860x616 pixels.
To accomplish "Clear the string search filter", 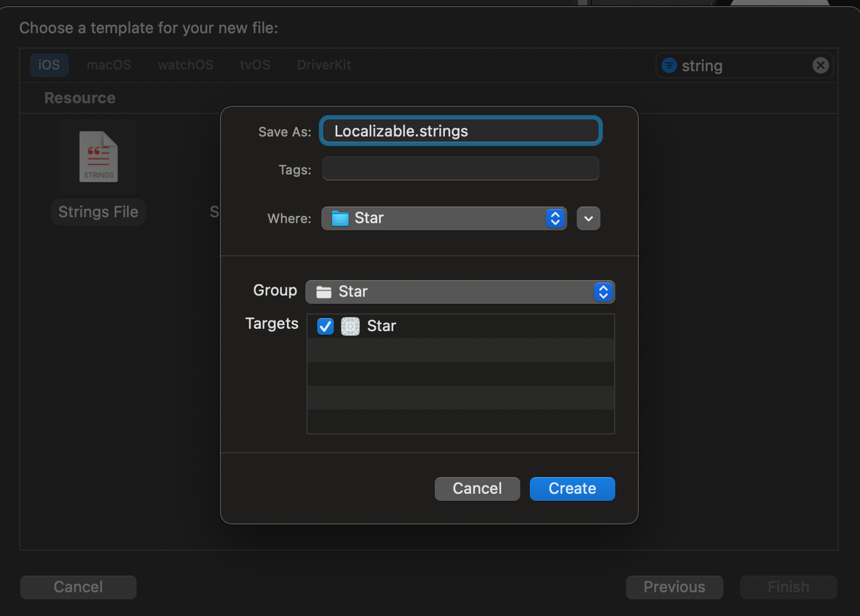I will click(820, 65).
